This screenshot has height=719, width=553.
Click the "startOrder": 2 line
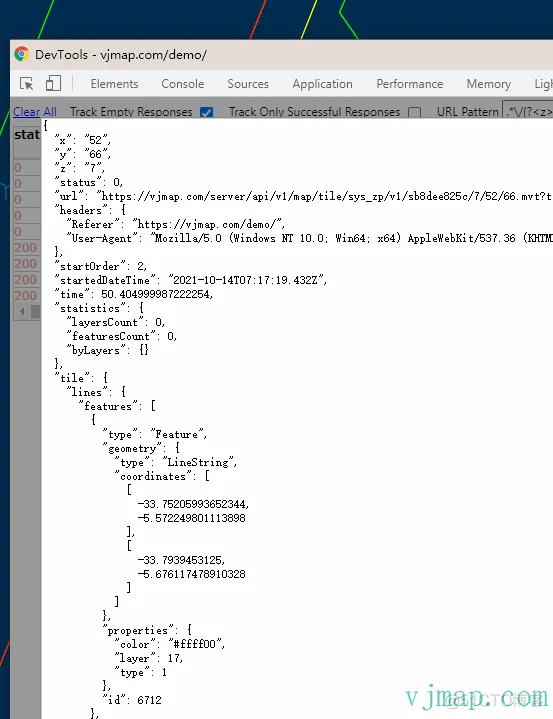coord(101,266)
